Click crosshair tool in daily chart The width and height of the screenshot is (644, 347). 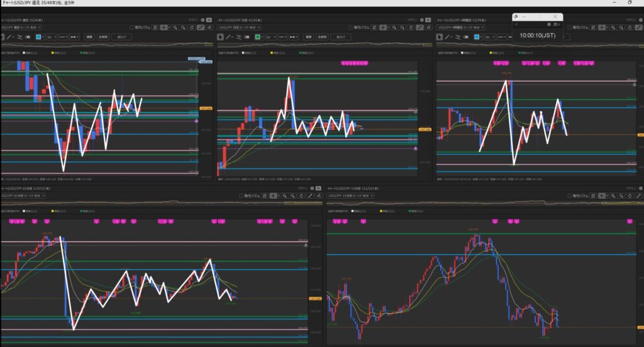click(383, 28)
